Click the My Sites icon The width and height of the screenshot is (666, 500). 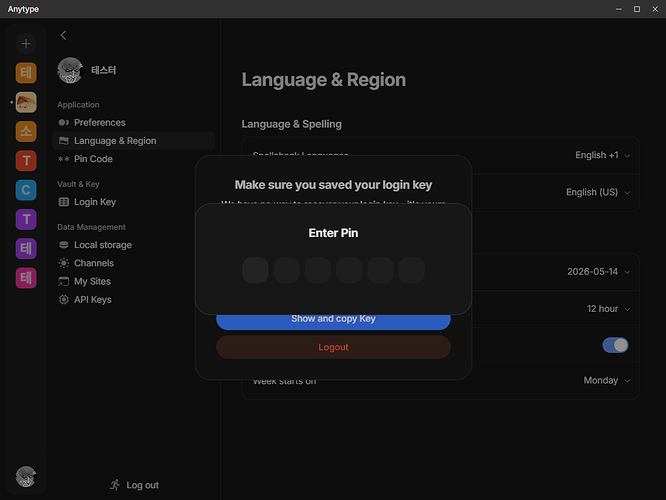tap(64, 281)
